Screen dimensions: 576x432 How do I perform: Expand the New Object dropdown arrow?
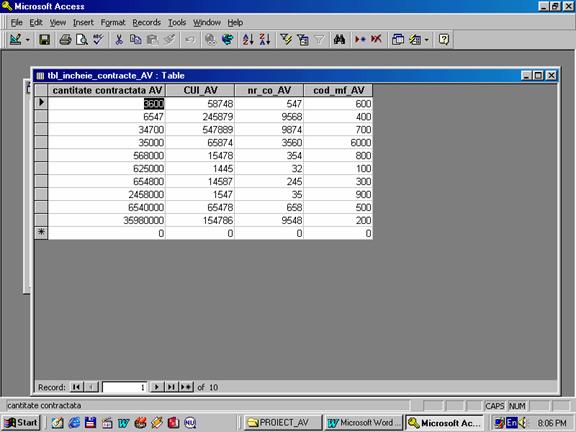tap(426, 40)
